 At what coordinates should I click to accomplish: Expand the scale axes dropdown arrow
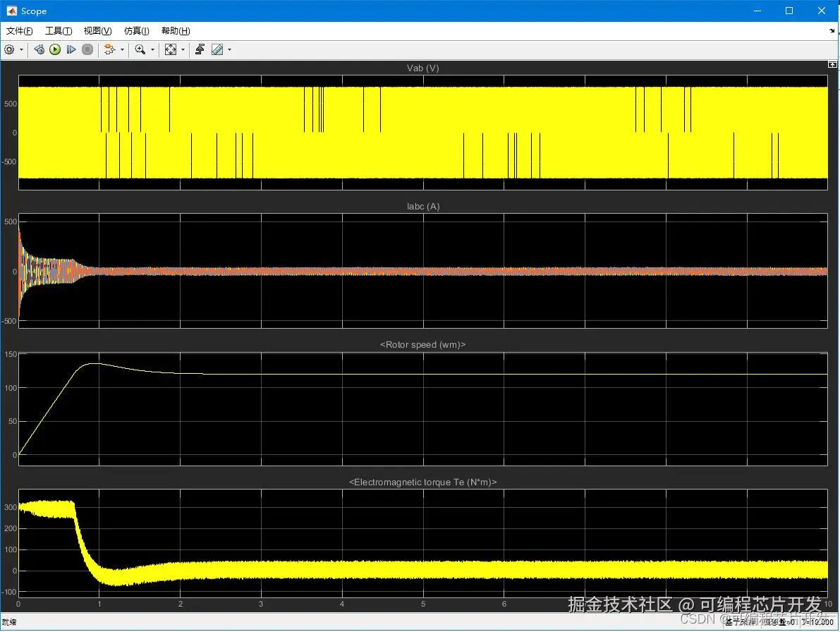[x=183, y=50]
